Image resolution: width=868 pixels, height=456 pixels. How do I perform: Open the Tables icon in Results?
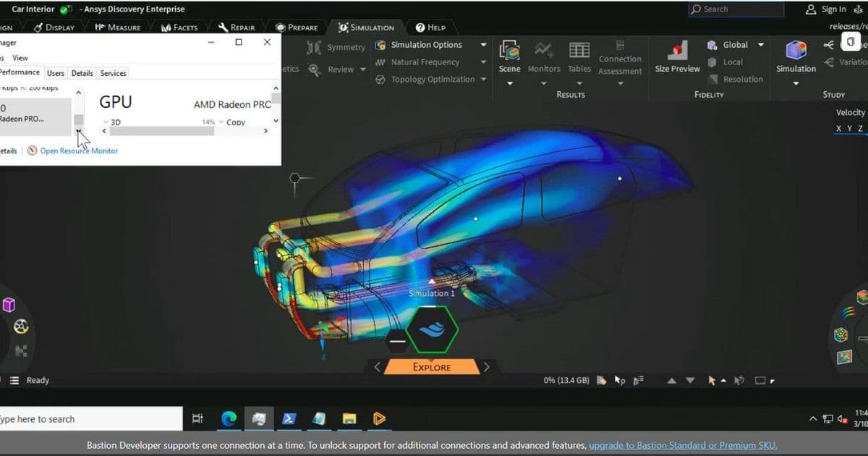coord(579,50)
